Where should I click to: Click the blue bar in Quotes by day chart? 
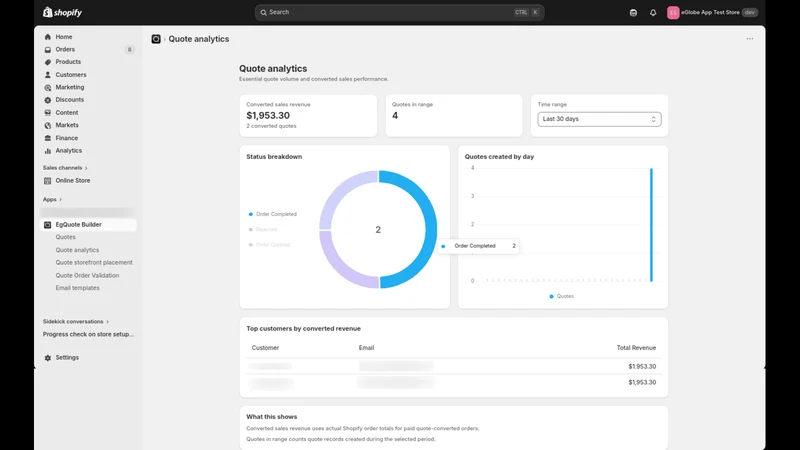(x=651, y=224)
